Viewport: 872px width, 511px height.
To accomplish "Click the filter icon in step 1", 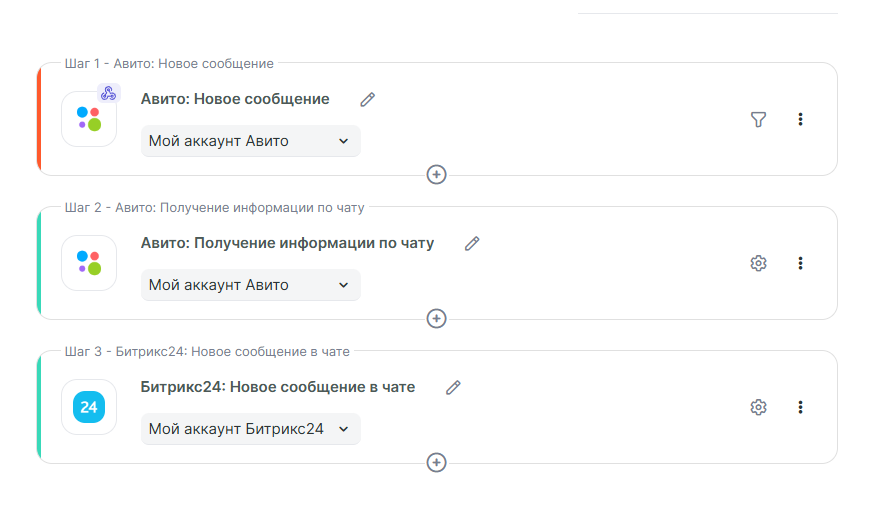I will tap(758, 119).
